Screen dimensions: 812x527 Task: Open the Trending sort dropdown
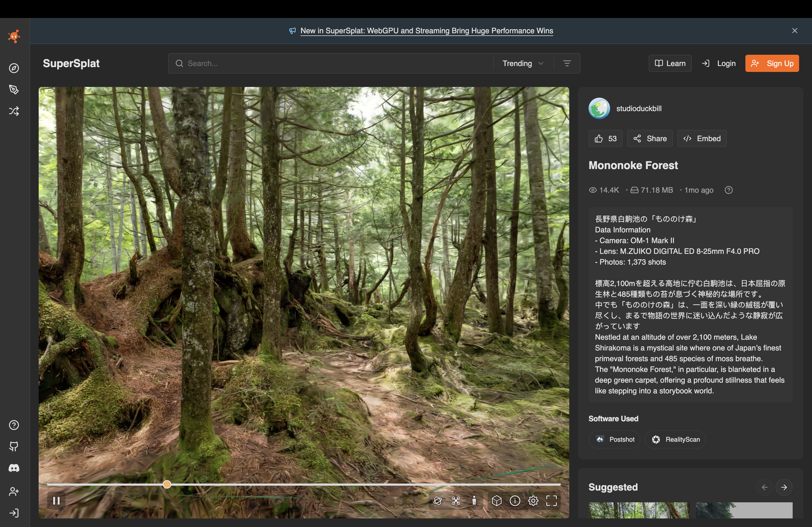click(x=523, y=63)
